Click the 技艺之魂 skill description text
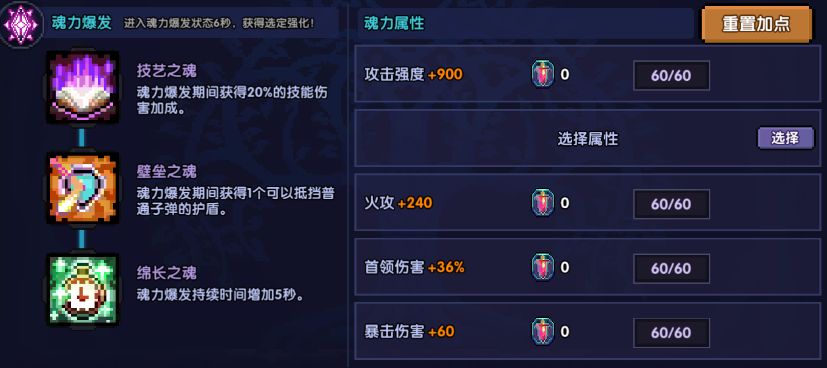Viewport: 827px width, 368px height. pos(232,100)
